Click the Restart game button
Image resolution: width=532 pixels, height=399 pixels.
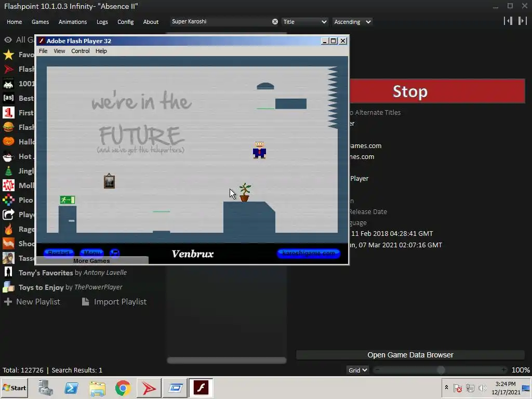click(x=59, y=253)
